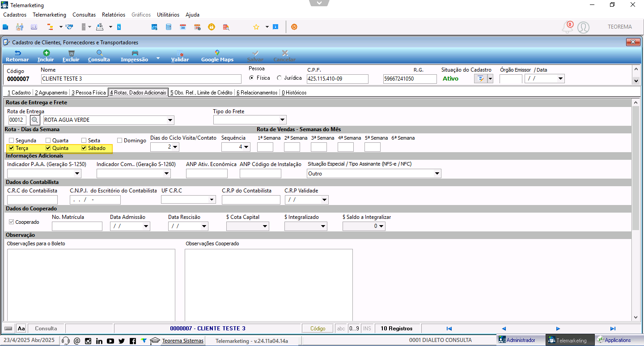Open the ROTA AGUA VERDE dropdown
644x346 pixels.
(x=170, y=120)
